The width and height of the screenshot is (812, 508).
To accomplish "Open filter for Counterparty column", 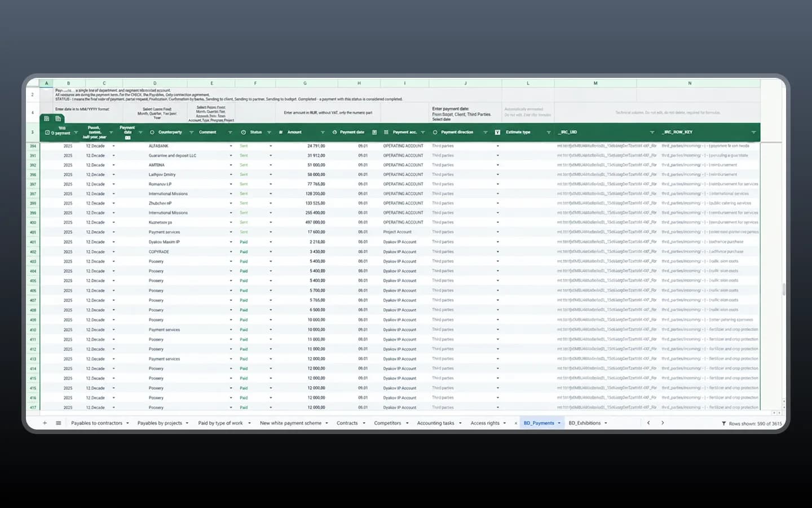I will (x=191, y=132).
